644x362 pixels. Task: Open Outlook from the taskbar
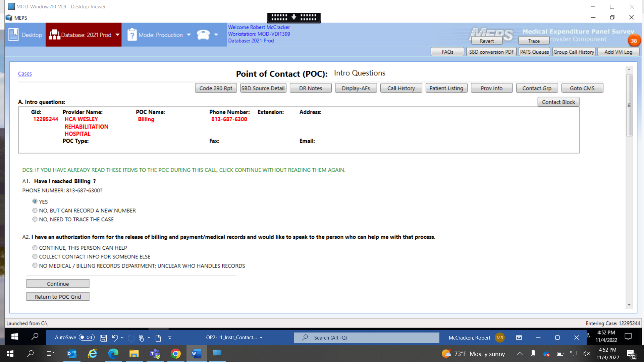(71, 354)
